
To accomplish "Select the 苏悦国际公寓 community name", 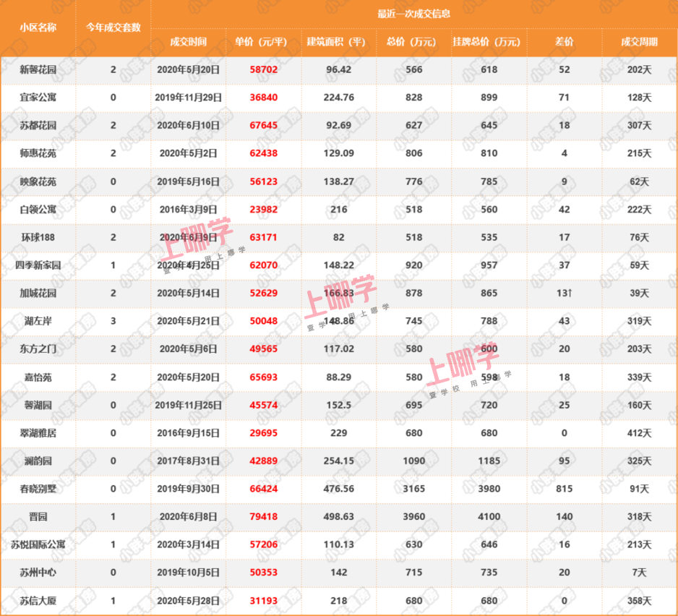I will (x=38, y=544).
